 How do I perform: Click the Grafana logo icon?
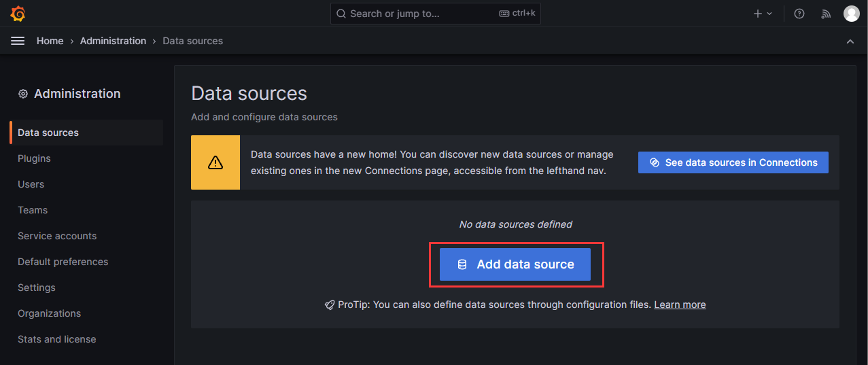point(18,14)
